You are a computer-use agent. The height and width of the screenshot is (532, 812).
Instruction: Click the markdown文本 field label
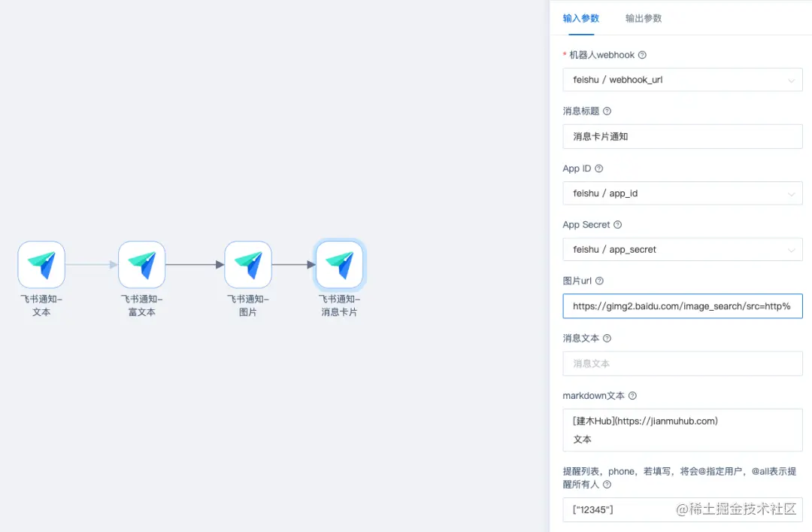(x=593, y=396)
